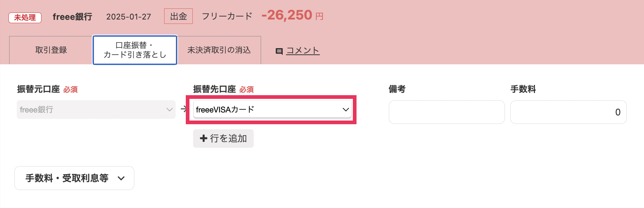Click the comment speech bubble icon

click(x=279, y=51)
